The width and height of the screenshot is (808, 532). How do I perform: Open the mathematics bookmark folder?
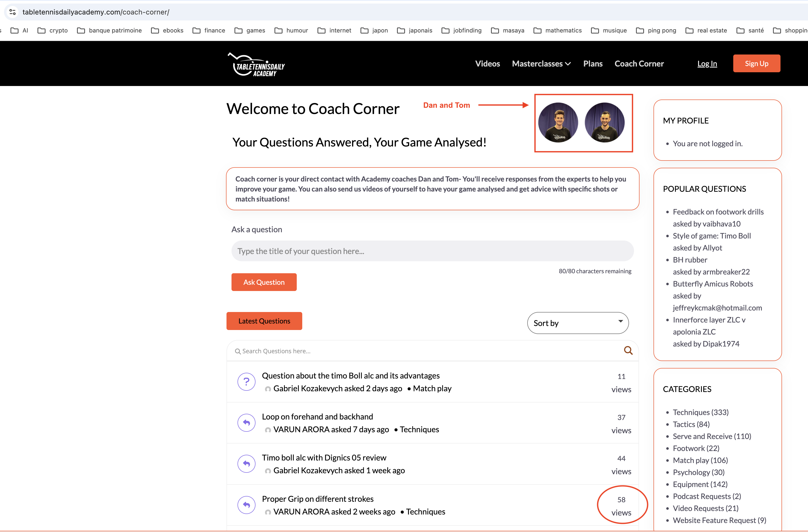pyautogui.click(x=557, y=30)
